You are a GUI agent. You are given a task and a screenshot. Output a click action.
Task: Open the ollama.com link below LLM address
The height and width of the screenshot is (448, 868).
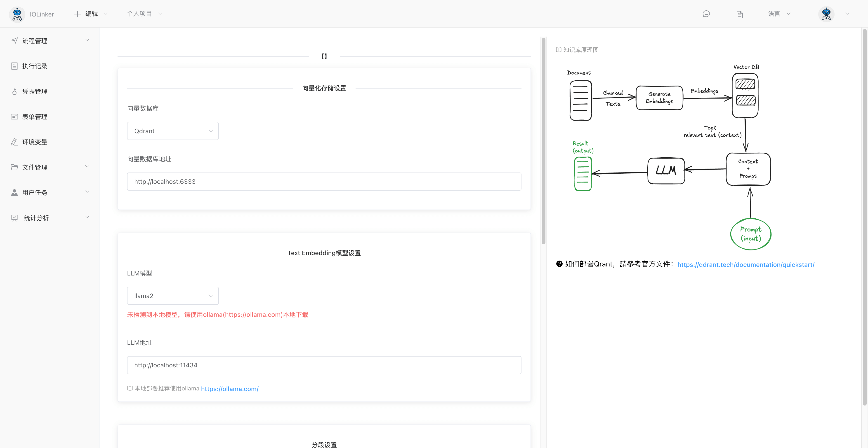[229, 389]
